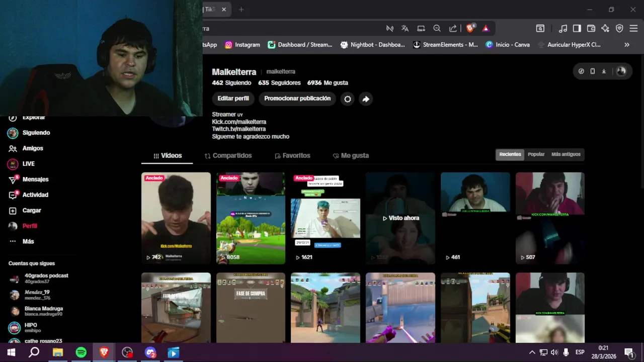
Task: Open the Nightbot Dashboard bookmark
Action: [x=372, y=45]
